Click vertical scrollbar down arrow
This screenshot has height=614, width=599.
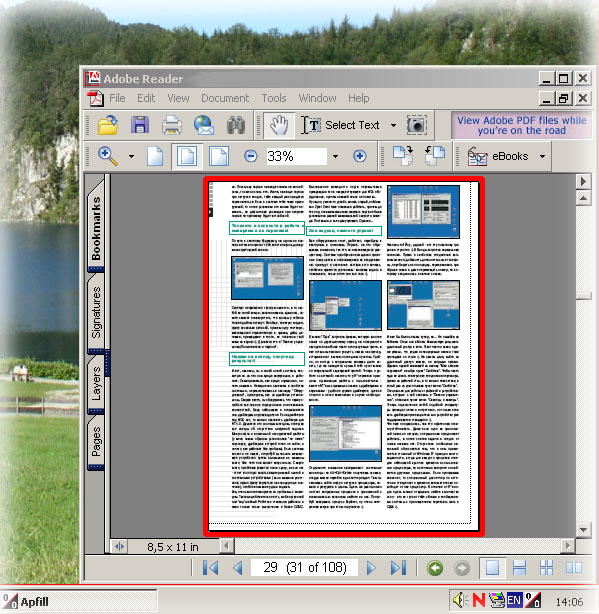click(x=583, y=530)
